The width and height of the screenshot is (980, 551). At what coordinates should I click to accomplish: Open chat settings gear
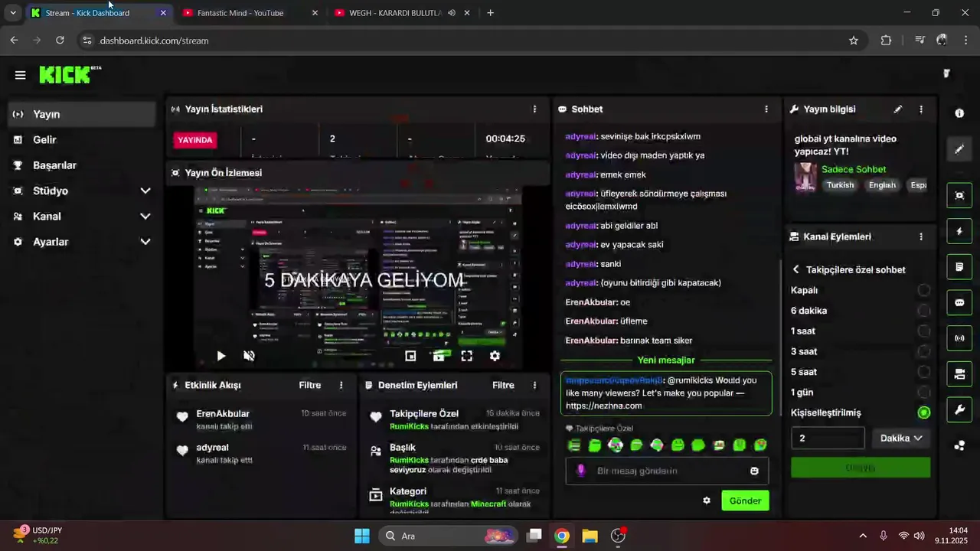(x=707, y=500)
